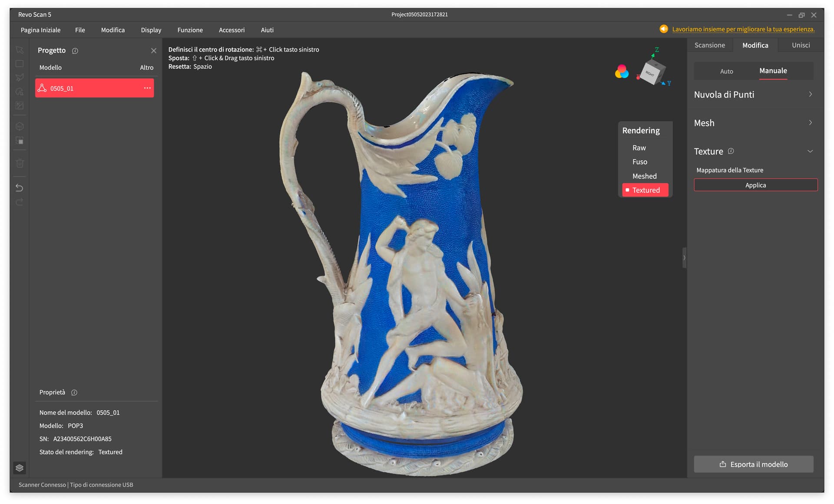Select the 0505_01 model row

coord(95,88)
